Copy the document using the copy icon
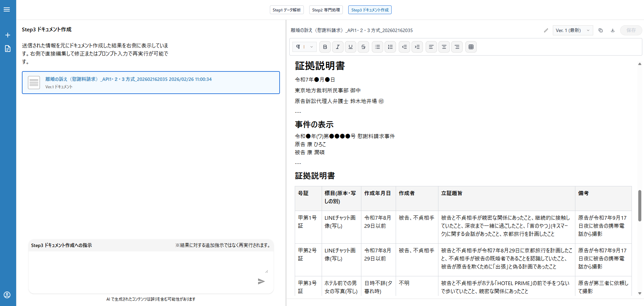The height and width of the screenshot is (306, 644). [600, 30]
